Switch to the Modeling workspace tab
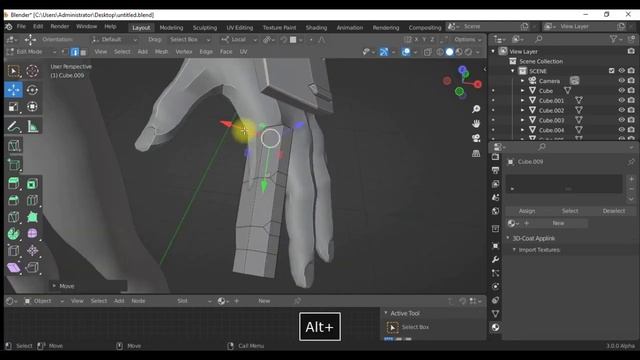 click(x=171, y=27)
